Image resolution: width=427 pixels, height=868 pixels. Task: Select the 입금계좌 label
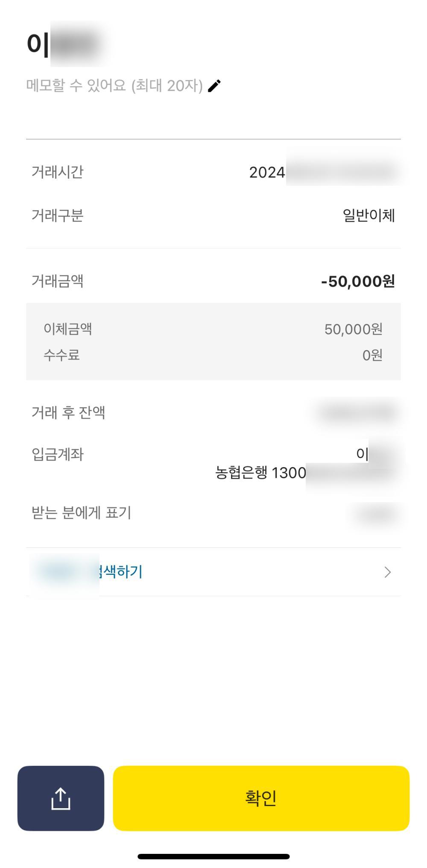(x=57, y=454)
